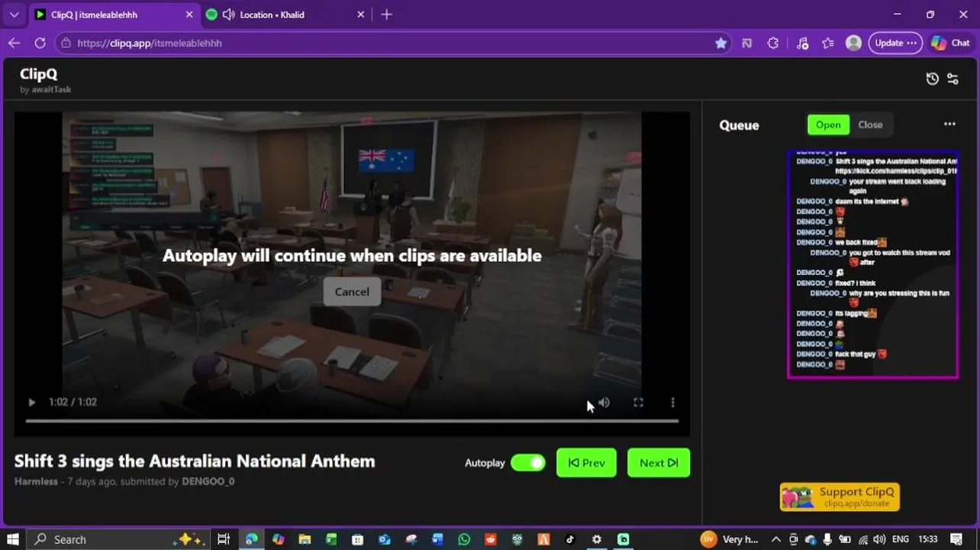The height and width of the screenshot is (550, 980).
Task: Click ClipQ logo title
Action: [38, 74]
